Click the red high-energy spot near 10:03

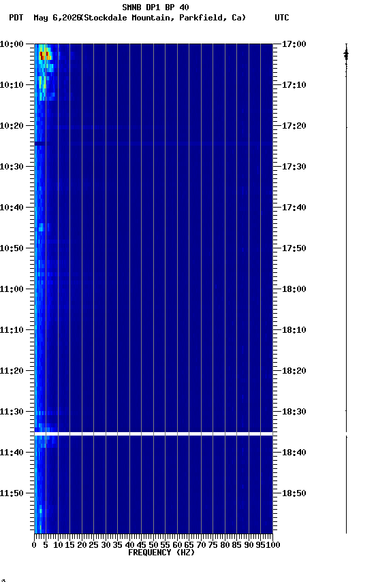44,56
